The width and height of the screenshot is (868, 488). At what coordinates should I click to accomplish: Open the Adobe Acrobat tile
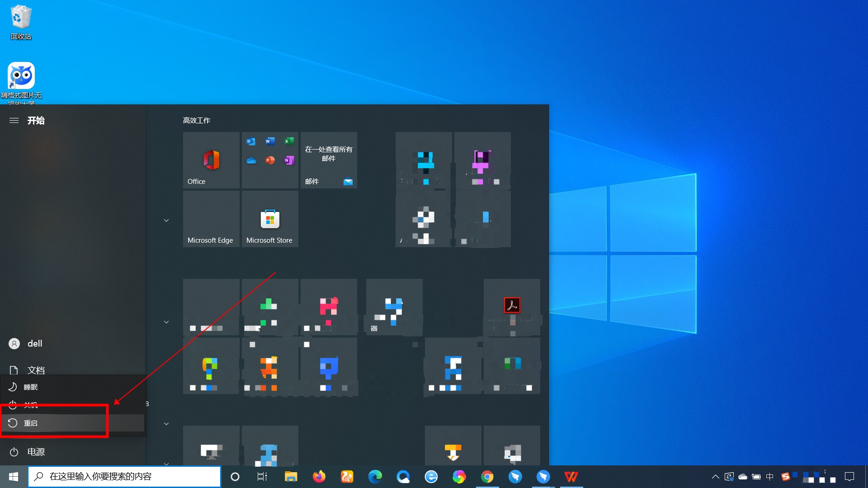coord(512,307)
